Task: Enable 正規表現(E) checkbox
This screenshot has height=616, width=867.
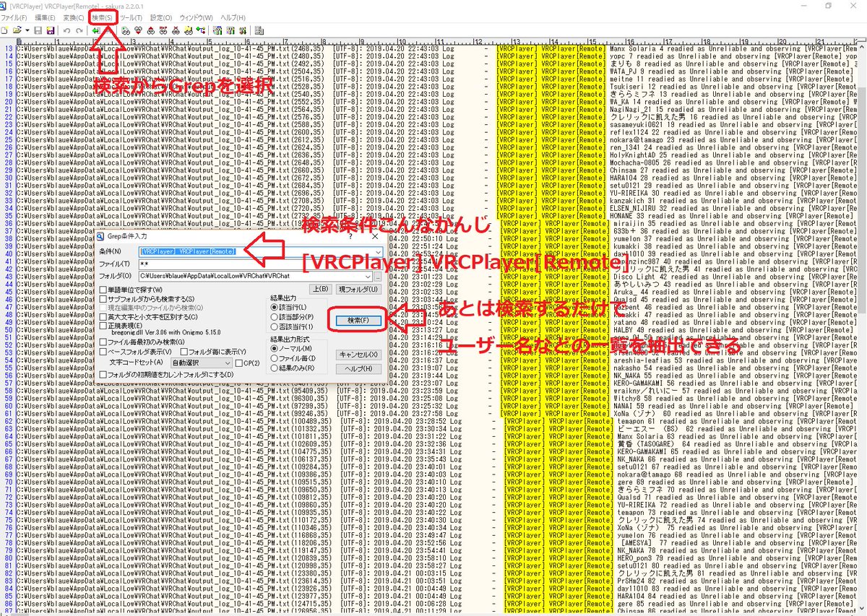Action: [102, 326]
